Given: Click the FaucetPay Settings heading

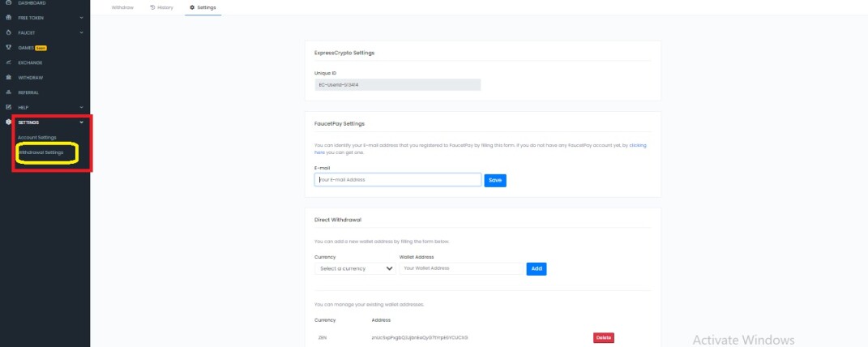Looking at the screenshot, I should point(340,123).
